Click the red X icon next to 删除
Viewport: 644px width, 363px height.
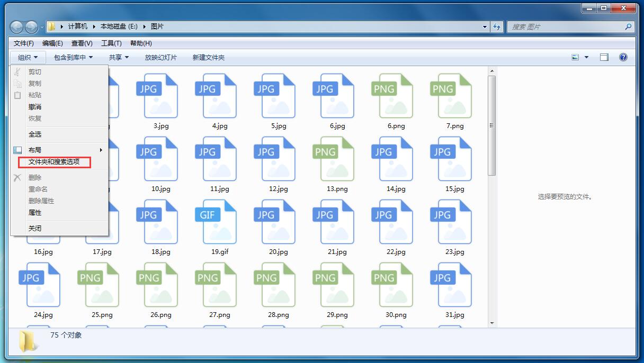[x=16, y=177]
